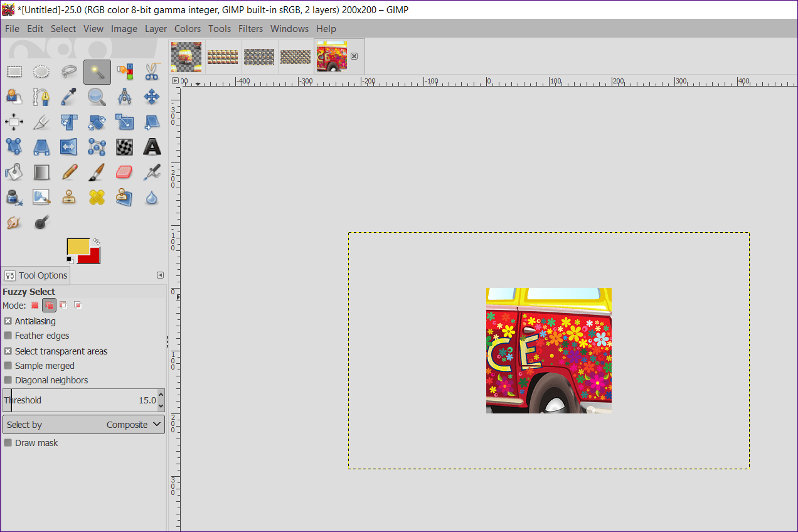Open the File menu
The width and height of the screenshot is (798, 532).
pos(12,28)
